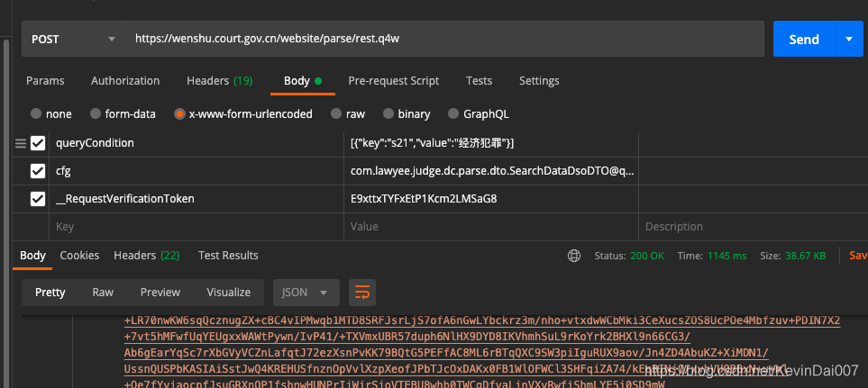Select the binary body type
Image resolution: width=868 pixels, height=388 pixels.
point(407,113)
